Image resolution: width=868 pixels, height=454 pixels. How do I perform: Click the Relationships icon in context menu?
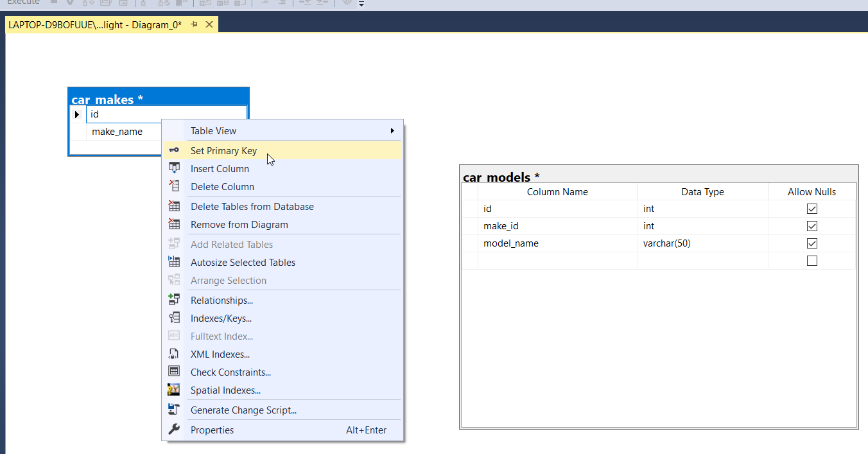(174, 300)
